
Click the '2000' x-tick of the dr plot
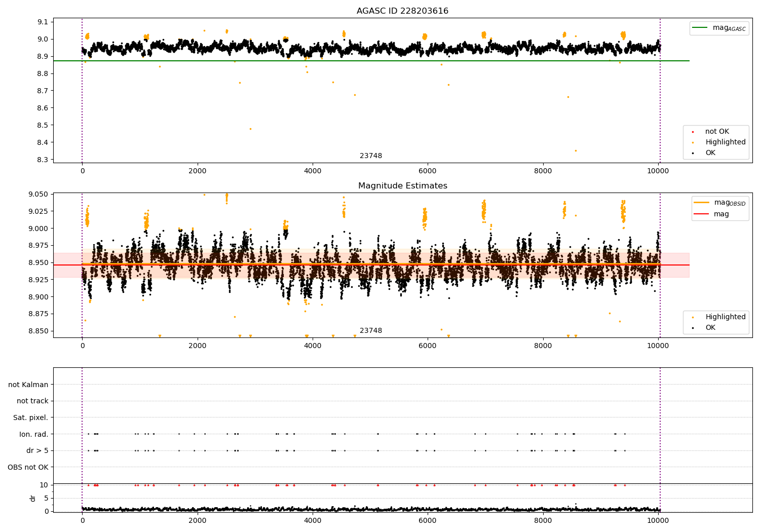pyautogui.click(x=197, y=521)
